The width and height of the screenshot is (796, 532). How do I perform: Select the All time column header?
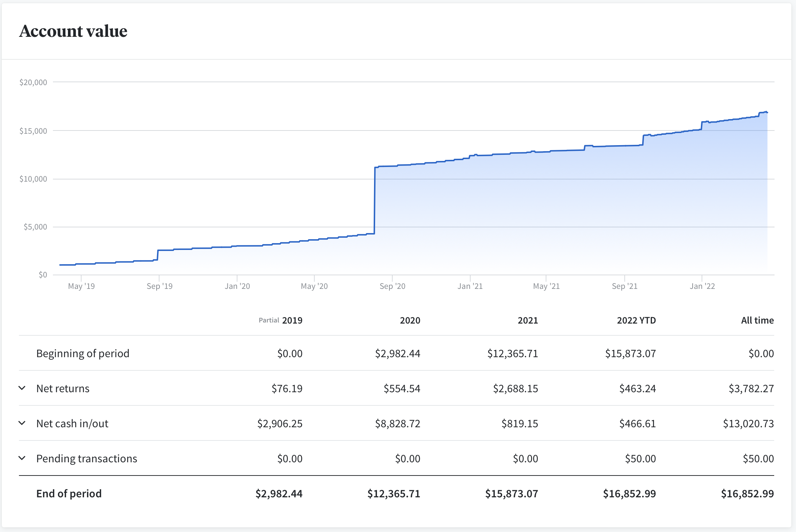tap(757, 320)
